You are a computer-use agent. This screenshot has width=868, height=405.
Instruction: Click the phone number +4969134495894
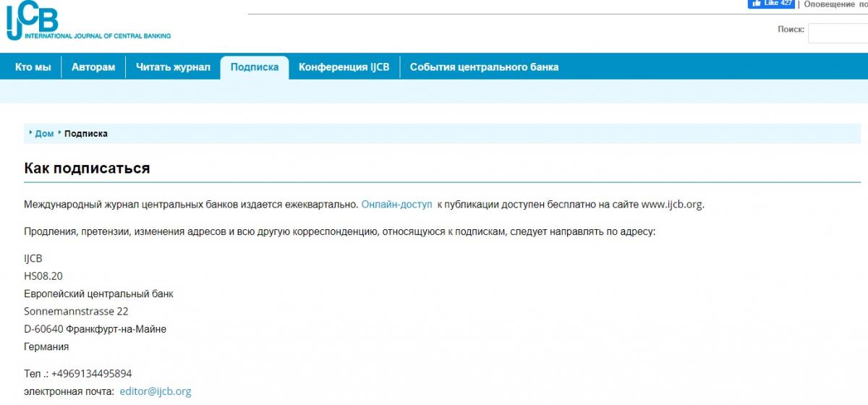click(x=91, y=374)
